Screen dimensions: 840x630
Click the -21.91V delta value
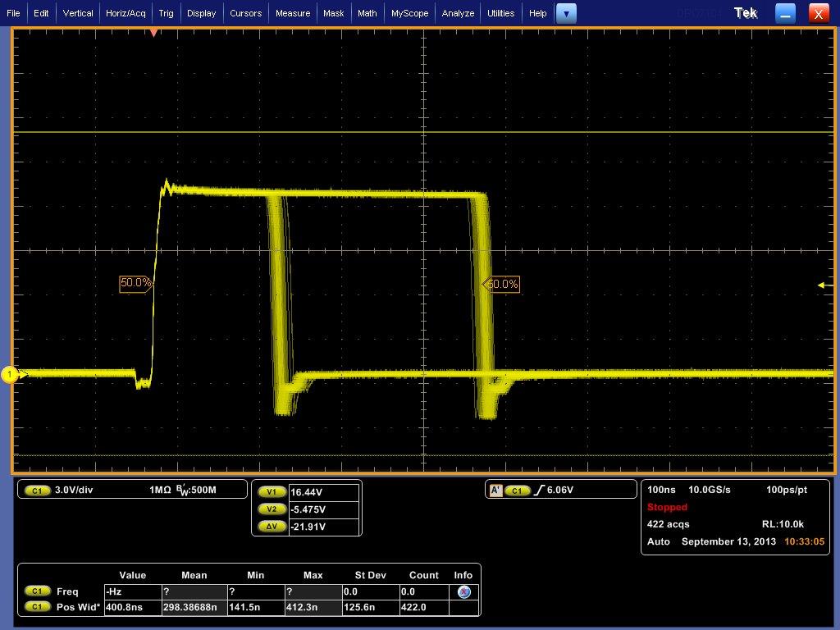click(x=323, y=527)
